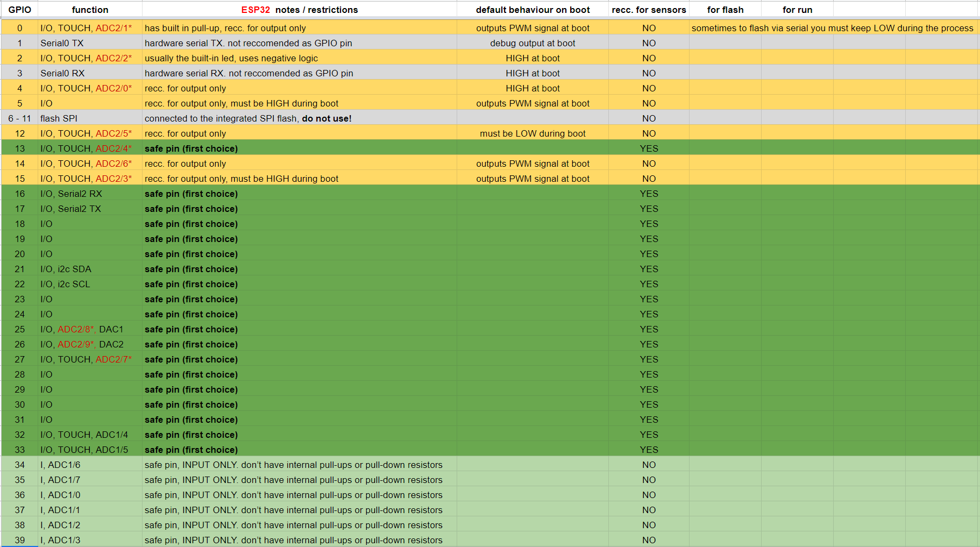Select the 'I/O, i2c SDA' function cell

[x=90, y=269]
